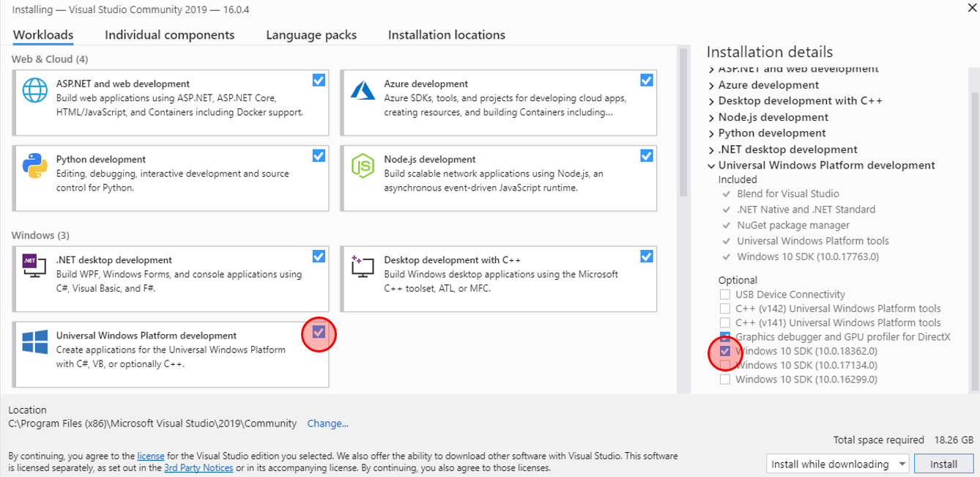The width and height of the screenshot is (980, 477).
Task: Click the ASP.NET globe workload icon
Action: [34, 90]
